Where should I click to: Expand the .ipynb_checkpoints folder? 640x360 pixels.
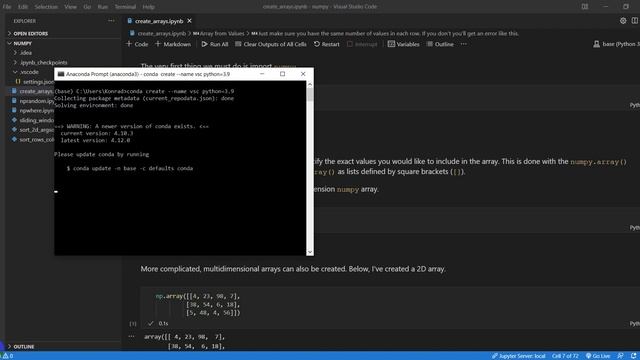43,62
